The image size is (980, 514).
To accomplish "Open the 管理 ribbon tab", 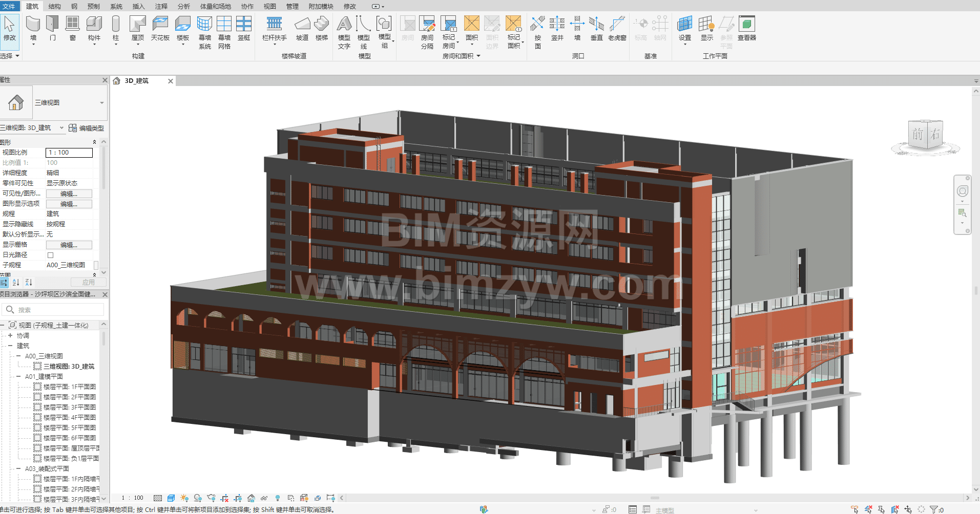I will pyautogui.click(x=292, y=6).
